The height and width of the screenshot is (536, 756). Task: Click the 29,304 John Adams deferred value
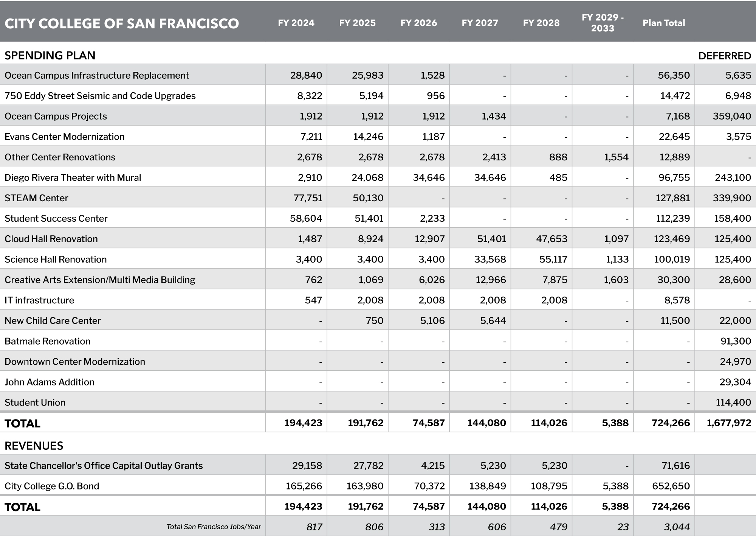click(x=735, y=382)
